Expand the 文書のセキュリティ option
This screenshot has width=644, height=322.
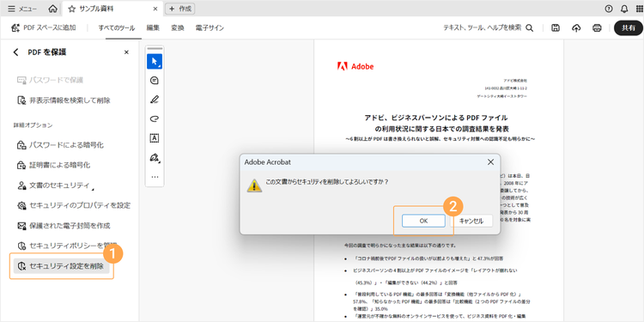55,185
